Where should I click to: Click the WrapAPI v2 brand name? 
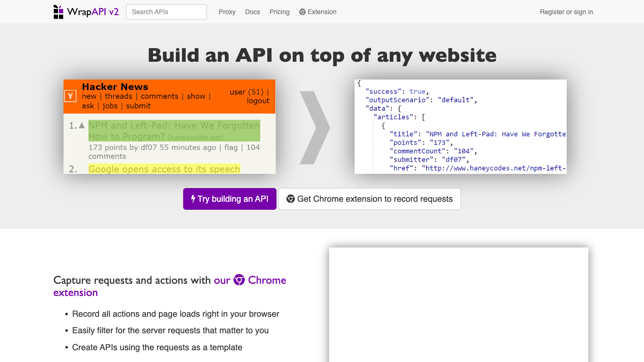point(93,12)
